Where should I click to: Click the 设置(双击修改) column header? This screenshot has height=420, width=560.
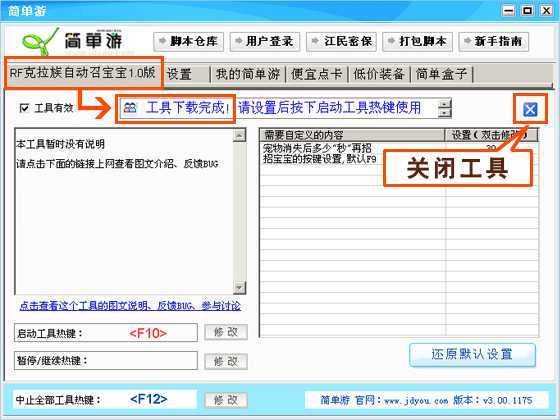(x=491, y=135)
